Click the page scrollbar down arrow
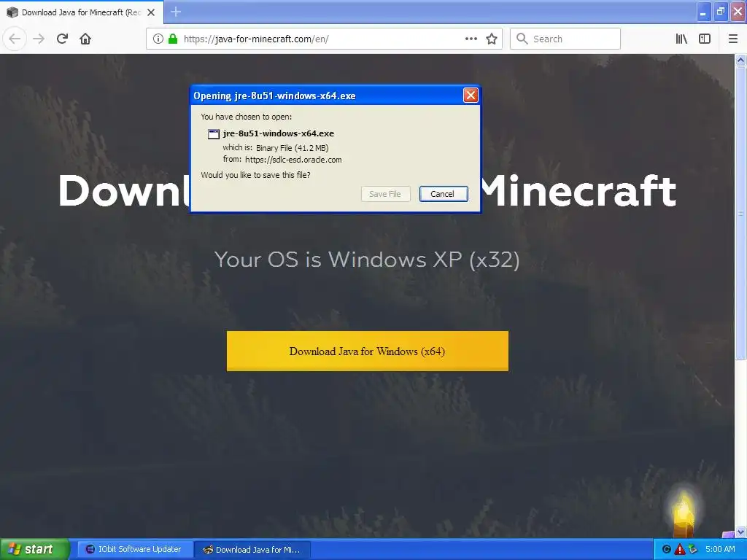Image resolution: width=747 pixels, height=560 pixels. [740, 532]
